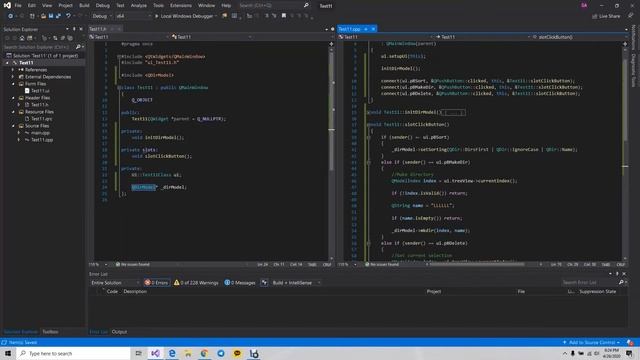
Task: Click the Solution Explorer search magnifier icon
Action: (78, 47)
